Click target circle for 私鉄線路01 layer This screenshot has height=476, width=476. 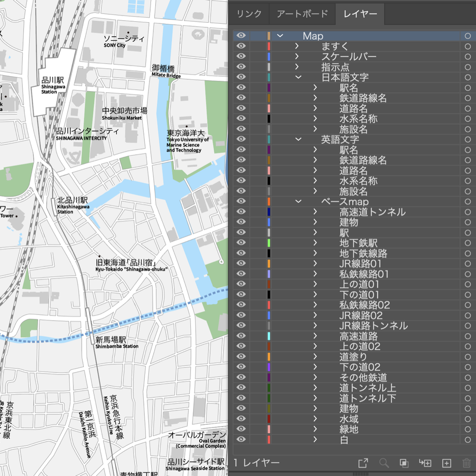click(468, 274)
